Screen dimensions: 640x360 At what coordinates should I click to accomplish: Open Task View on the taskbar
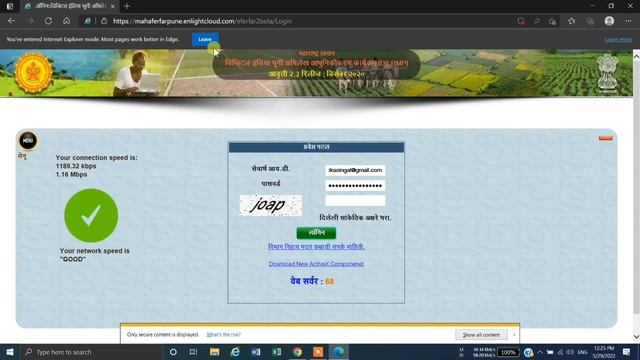(x=193, y=352)
